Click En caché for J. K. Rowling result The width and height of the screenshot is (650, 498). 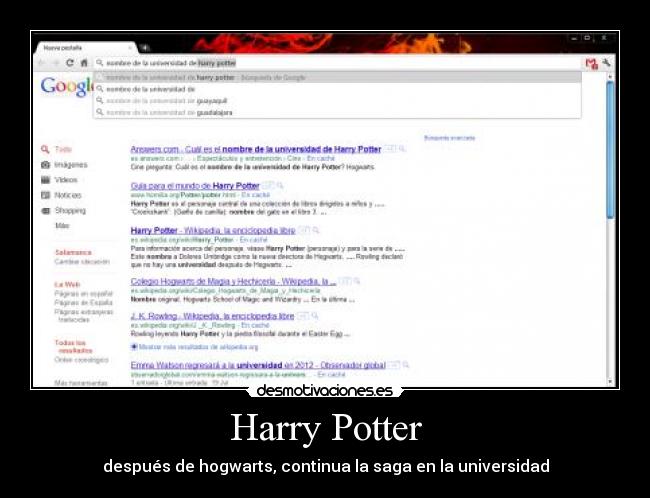255,326
